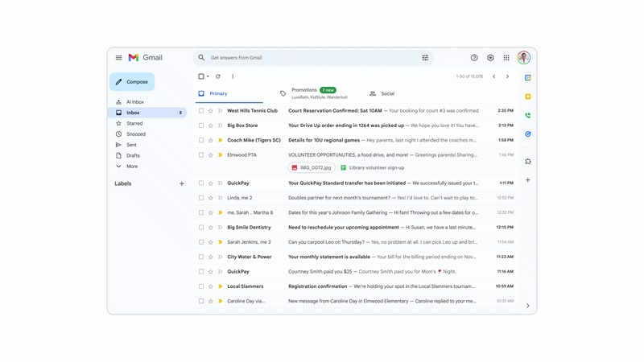Refresh the inbox
Screen dimensions: 644x362
tap(218, 76)
